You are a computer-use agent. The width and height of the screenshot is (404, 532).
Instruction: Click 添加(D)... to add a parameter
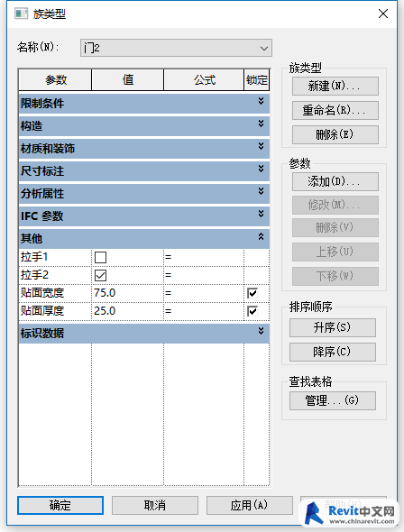click(335, 181)
